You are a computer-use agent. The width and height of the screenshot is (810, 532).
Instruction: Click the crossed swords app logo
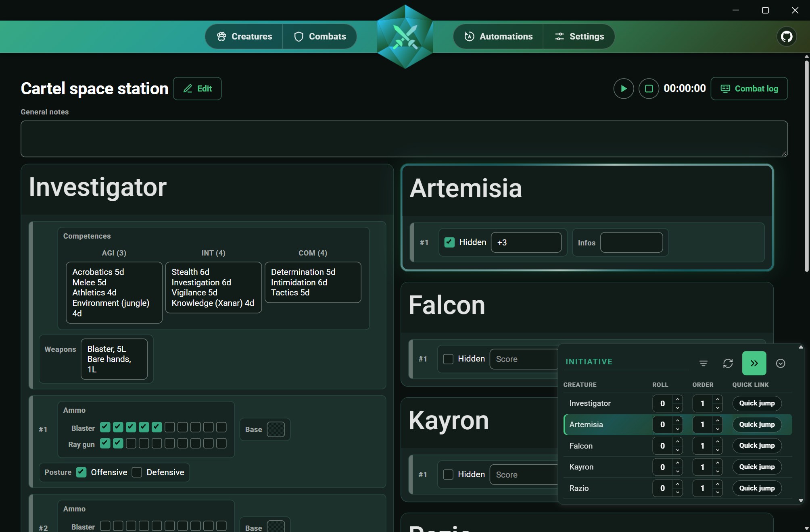pos(405,37)
